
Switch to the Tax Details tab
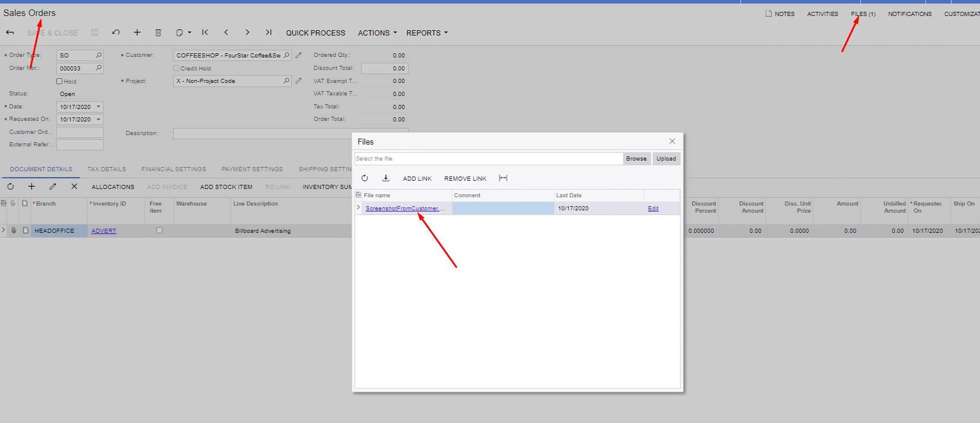point(107,169)
